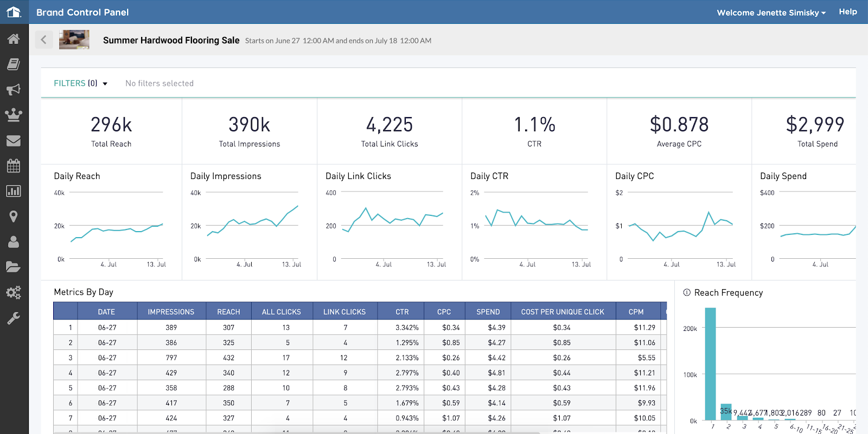Viewport: 868px width, 434px height.
Task: Click the megaphone campaigns icon
Action: pos(14,90)
